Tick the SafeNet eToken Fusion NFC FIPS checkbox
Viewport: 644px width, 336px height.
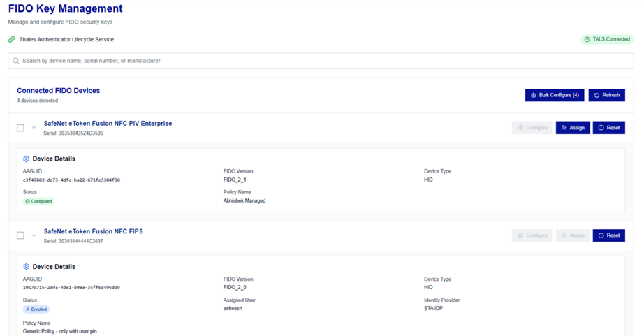(x=20, y=235)
